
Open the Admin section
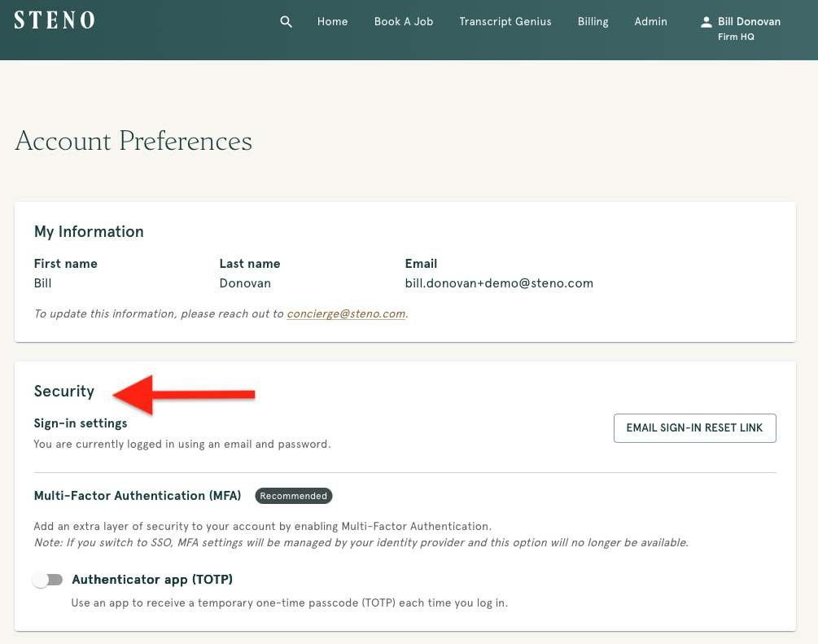coord(650,22)
